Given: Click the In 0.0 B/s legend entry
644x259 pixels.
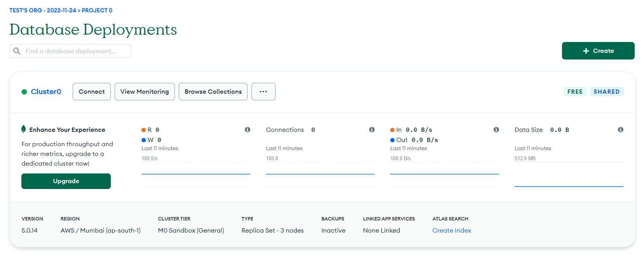Looking at the screenshot, I should (x=411, y=129).
